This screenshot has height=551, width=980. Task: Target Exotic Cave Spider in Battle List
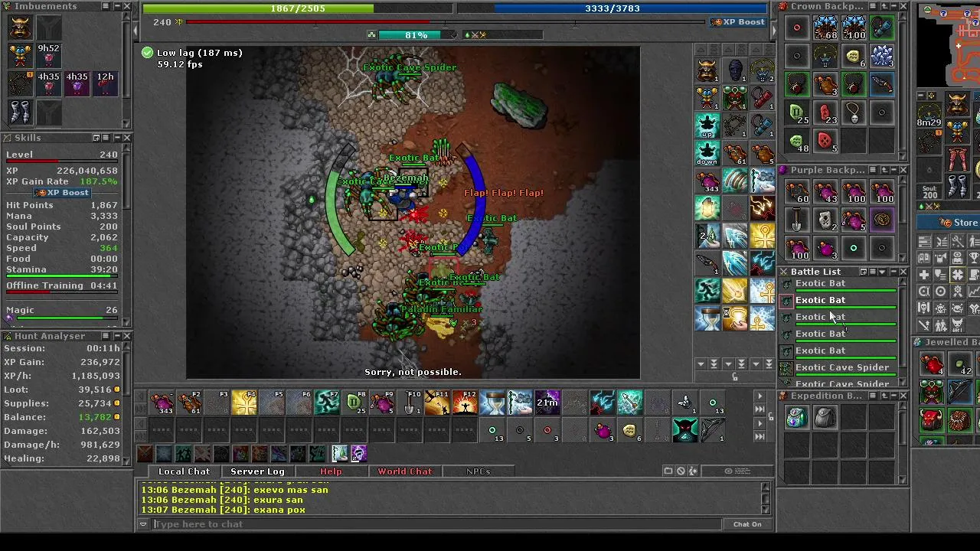[841, 368]
